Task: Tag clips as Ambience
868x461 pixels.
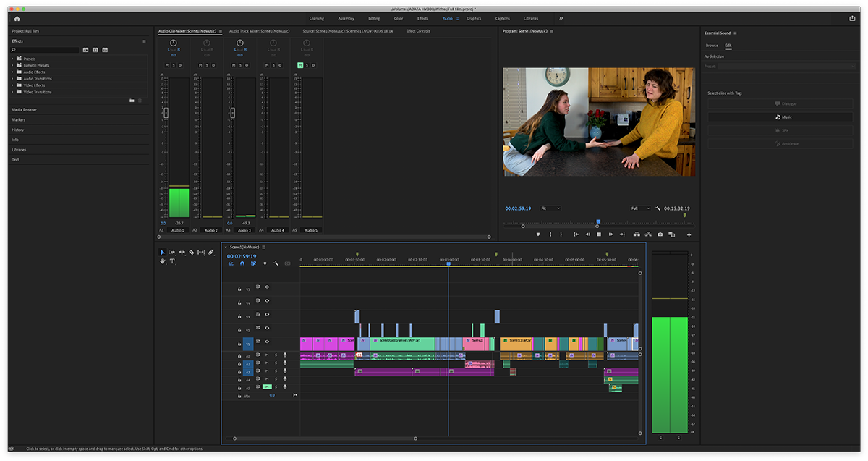Action: 780,143
